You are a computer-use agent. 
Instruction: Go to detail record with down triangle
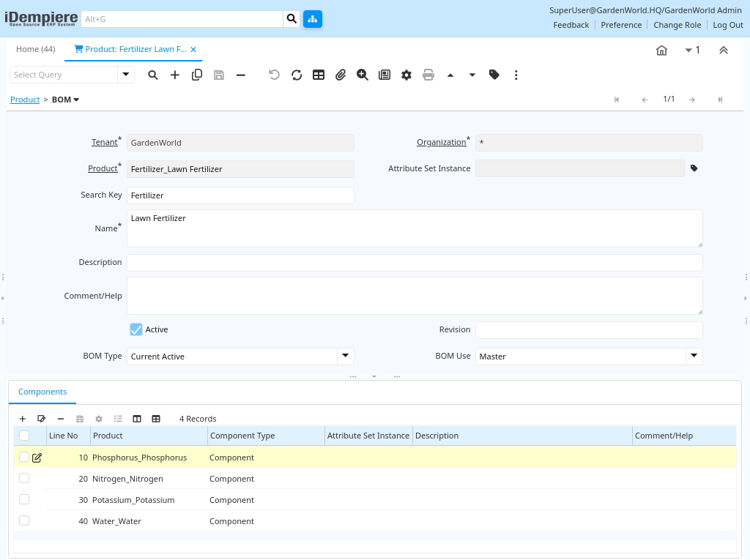pos(472,75)
